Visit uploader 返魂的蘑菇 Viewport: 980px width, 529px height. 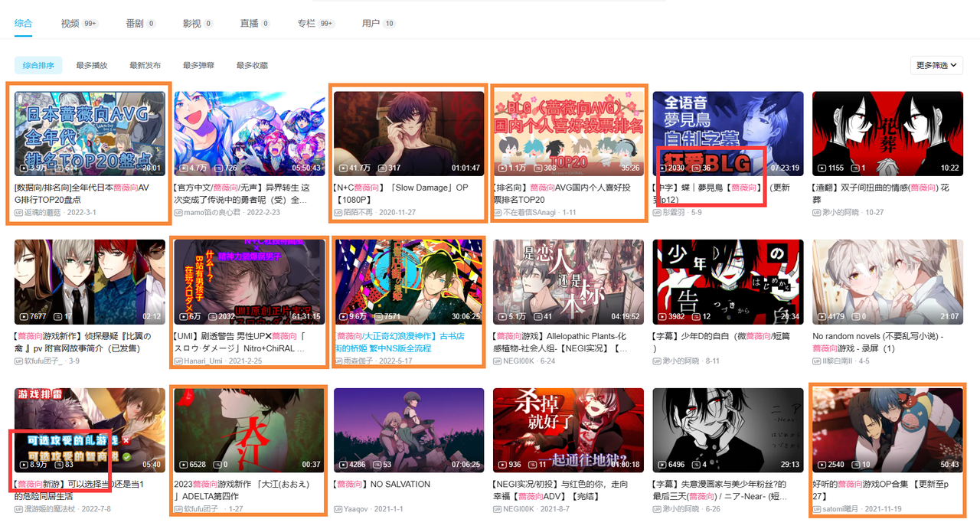[44, 212]
